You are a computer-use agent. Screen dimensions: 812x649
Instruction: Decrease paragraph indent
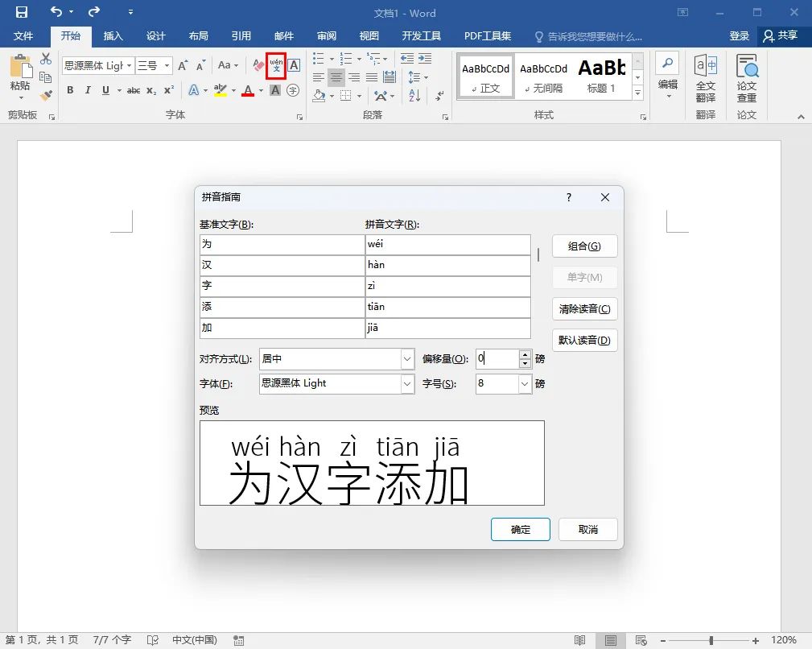coord(407,59)
